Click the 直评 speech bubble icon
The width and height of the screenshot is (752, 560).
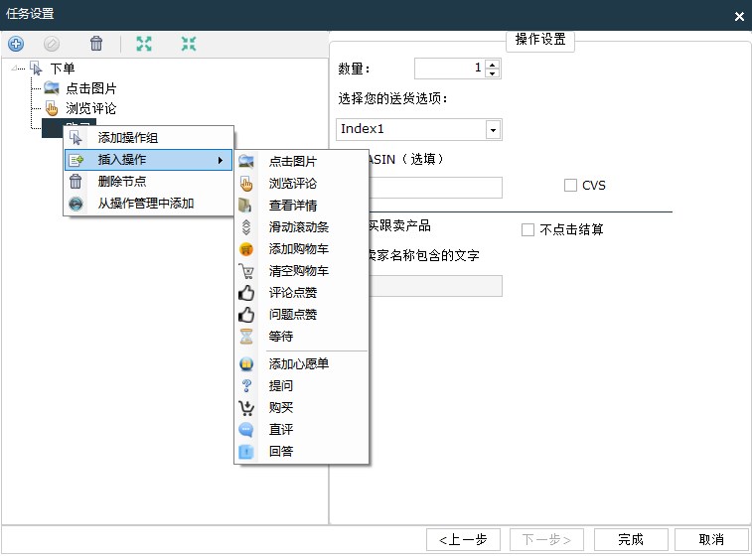[246, 430]
